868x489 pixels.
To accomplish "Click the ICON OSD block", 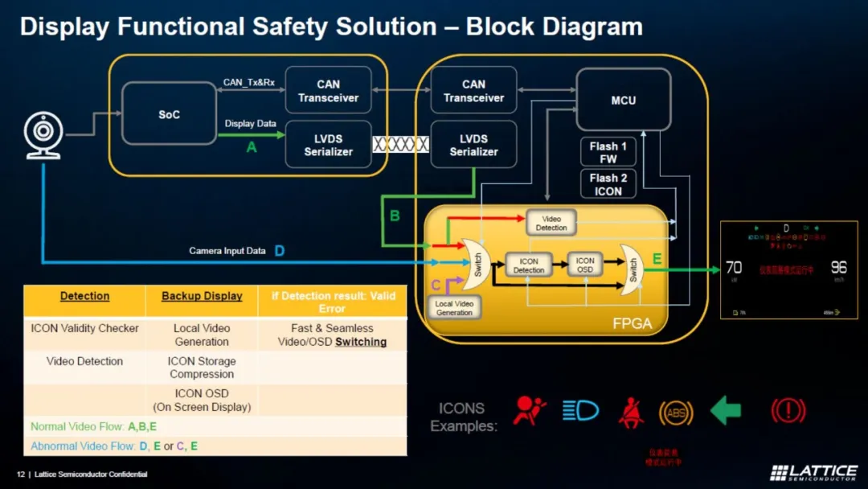I will [x=585, y=265].
